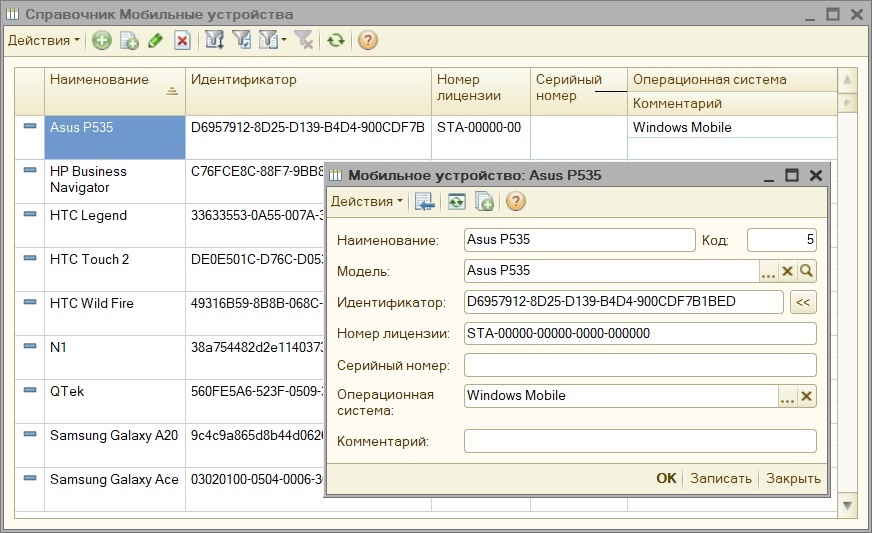Open the Модель item with the magnifier icon

[806, 272]
